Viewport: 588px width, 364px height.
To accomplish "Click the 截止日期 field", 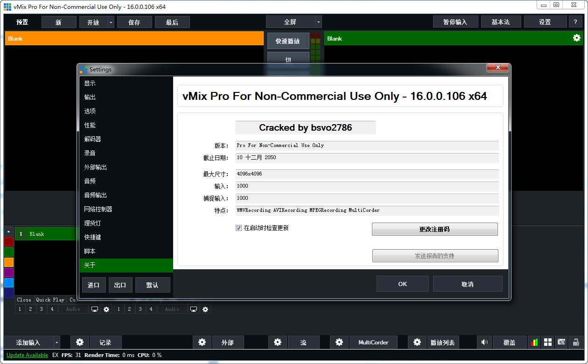I will [x=367, y=158].
